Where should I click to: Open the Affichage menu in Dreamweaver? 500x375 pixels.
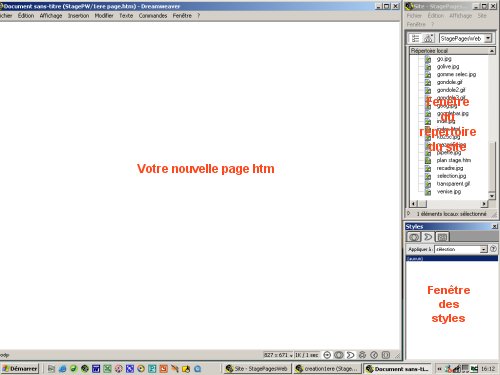click(51, 16)
